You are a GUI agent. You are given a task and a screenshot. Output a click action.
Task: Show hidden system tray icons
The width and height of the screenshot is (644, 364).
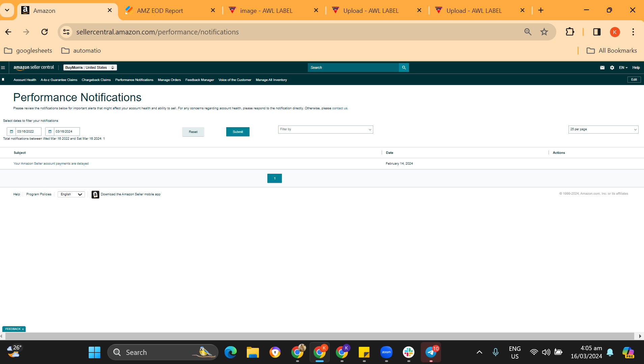[479, 353]
